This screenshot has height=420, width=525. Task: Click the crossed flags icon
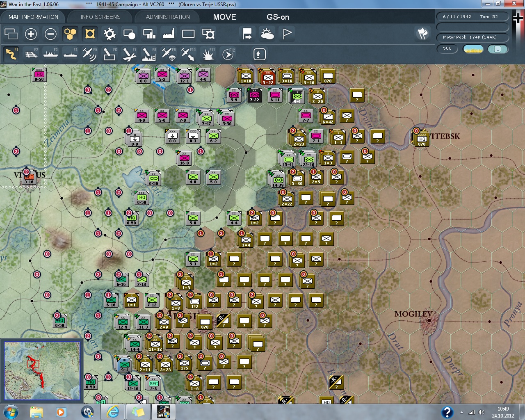point(422,34)
